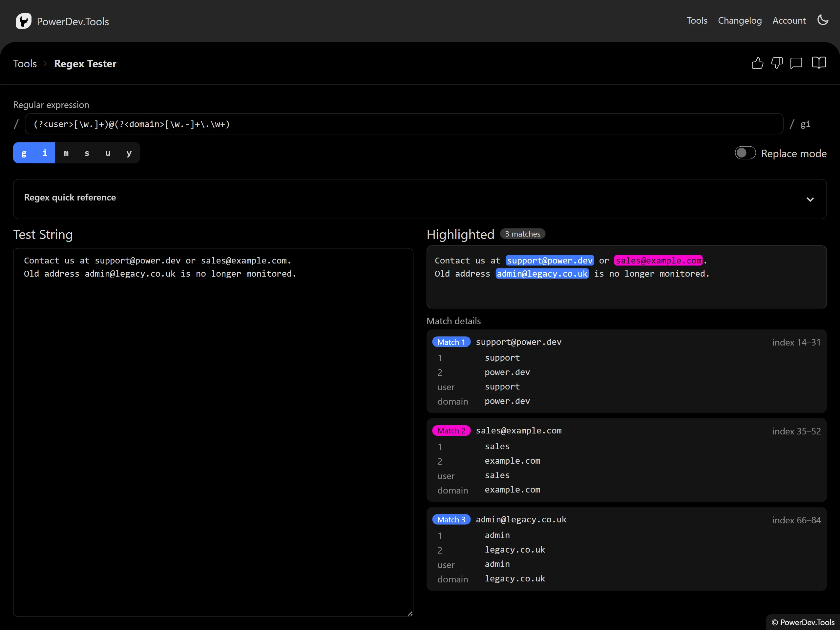Click Match 3 header text admin@legacy.co.uk
Image resolution: width=840 pixels, height=630 pixels.
[x=521, y=519]
